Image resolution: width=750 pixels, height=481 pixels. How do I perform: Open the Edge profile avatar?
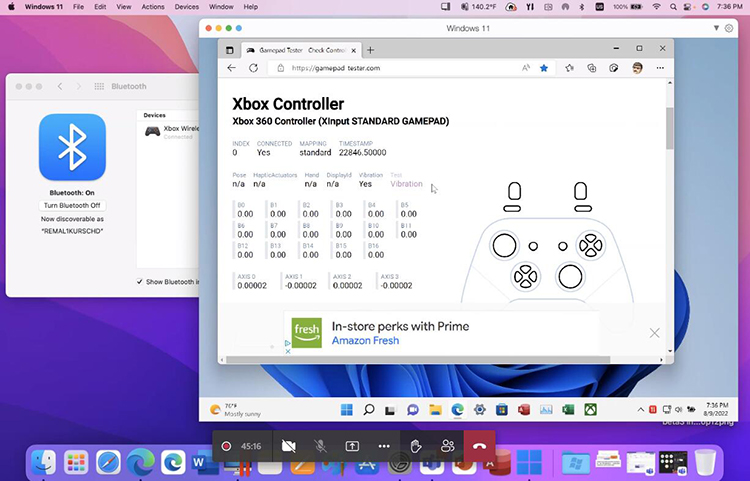[x=637, y=68]
